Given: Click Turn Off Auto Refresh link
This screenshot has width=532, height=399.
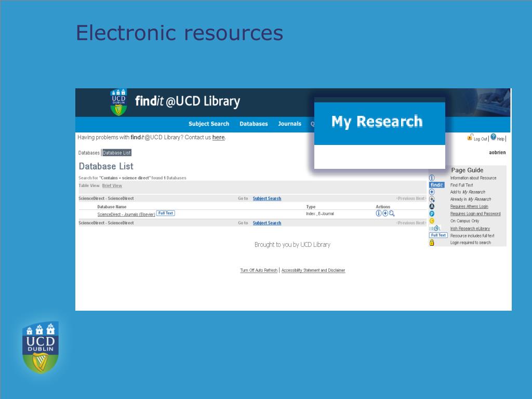Looking at the screenshot, I should click(259, 270).
